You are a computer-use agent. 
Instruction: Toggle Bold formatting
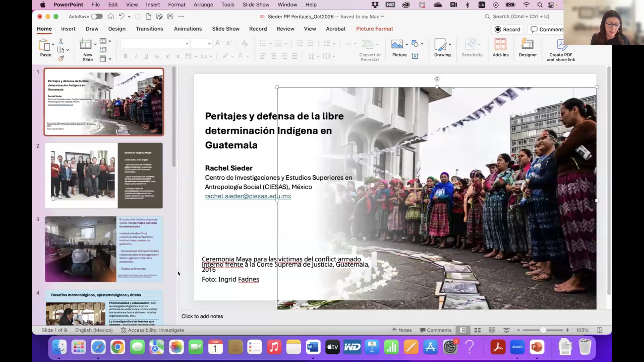[126, 56]
